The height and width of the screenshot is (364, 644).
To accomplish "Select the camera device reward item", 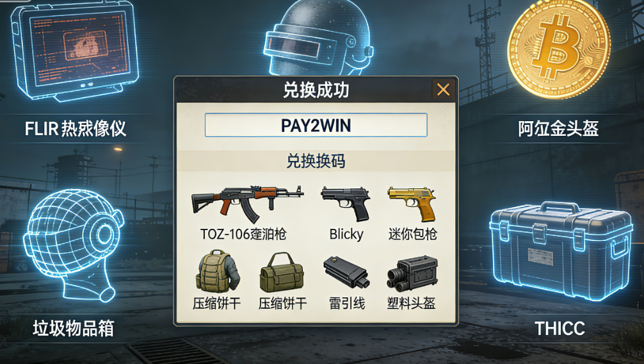I will click(x=412, y=273).
